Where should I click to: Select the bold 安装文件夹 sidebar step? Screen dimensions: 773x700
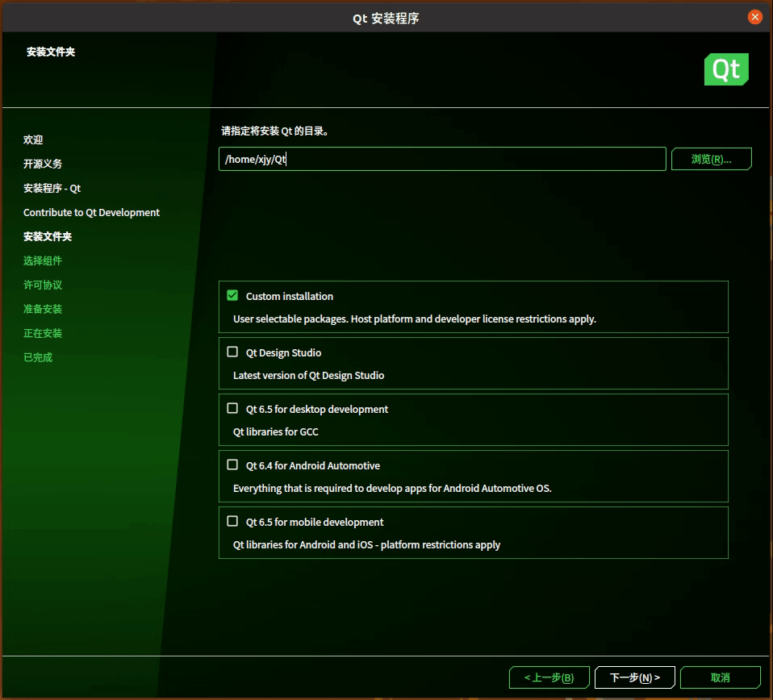(48, 236)
